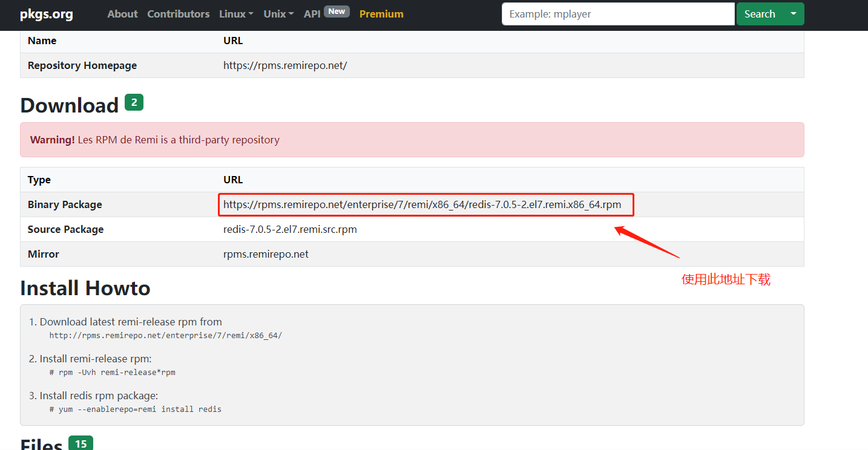Click the Repository Homepage URL

285,65
